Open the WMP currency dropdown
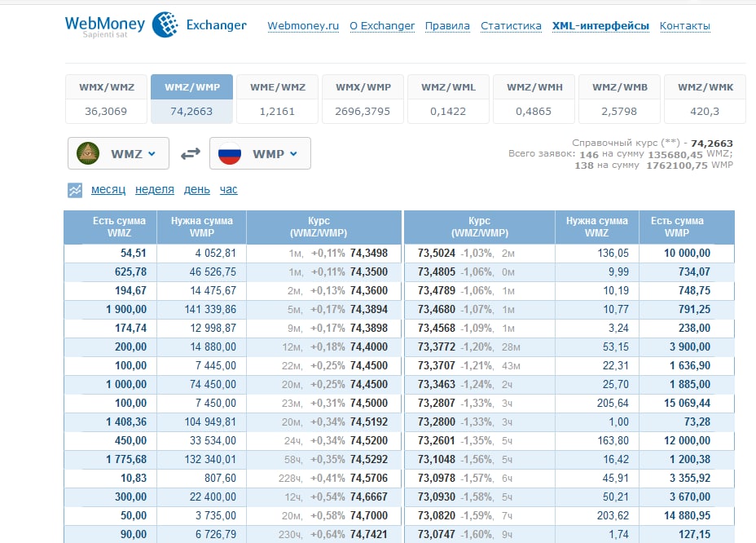Viewport: 756px width, 543px height. tap(261, 153)
